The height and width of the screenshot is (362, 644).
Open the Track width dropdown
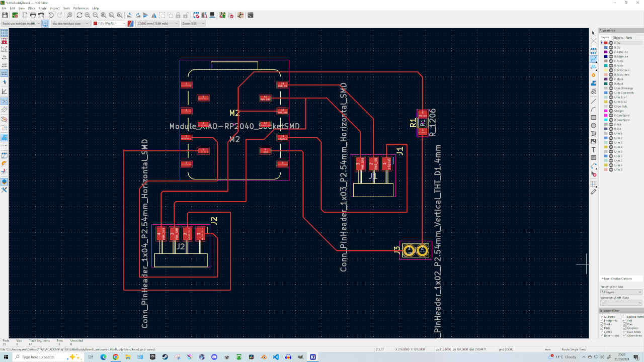pos(20,24)
